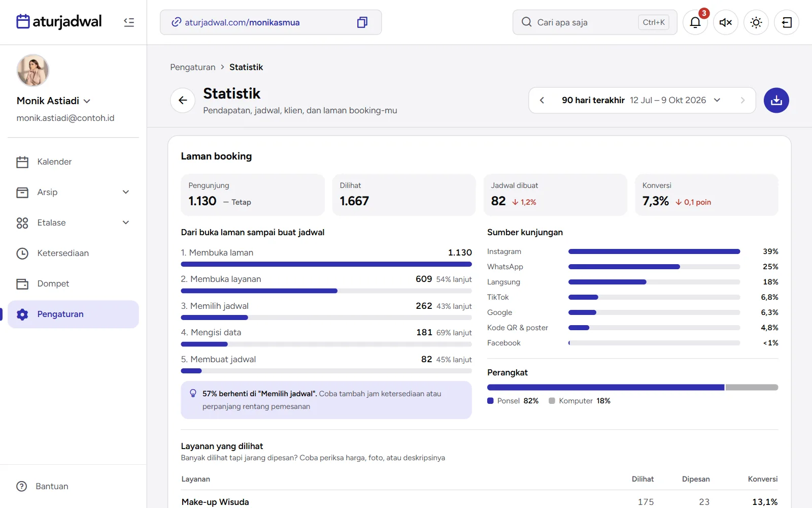
Task: Sort by the Dipesan column header
Action: [696, 479]
